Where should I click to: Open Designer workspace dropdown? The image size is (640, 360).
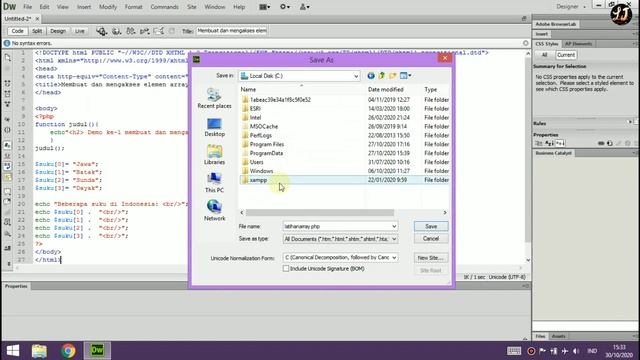point(571,7)
